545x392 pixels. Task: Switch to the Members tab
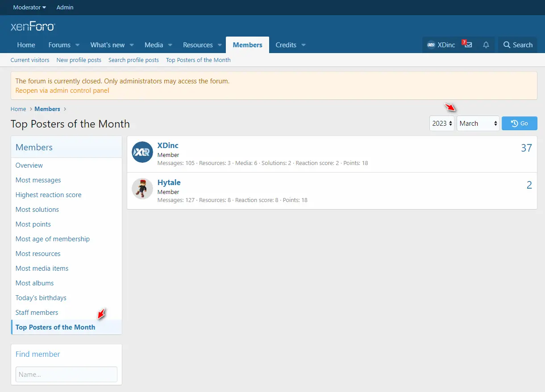tap(247, 45)
